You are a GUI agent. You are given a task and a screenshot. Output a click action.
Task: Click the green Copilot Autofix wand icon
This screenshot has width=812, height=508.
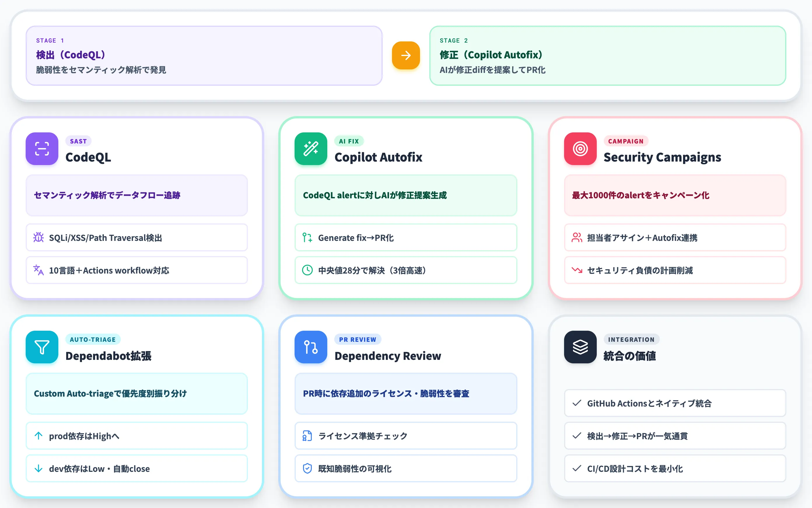pyautogui.click(x=311, y=149)
